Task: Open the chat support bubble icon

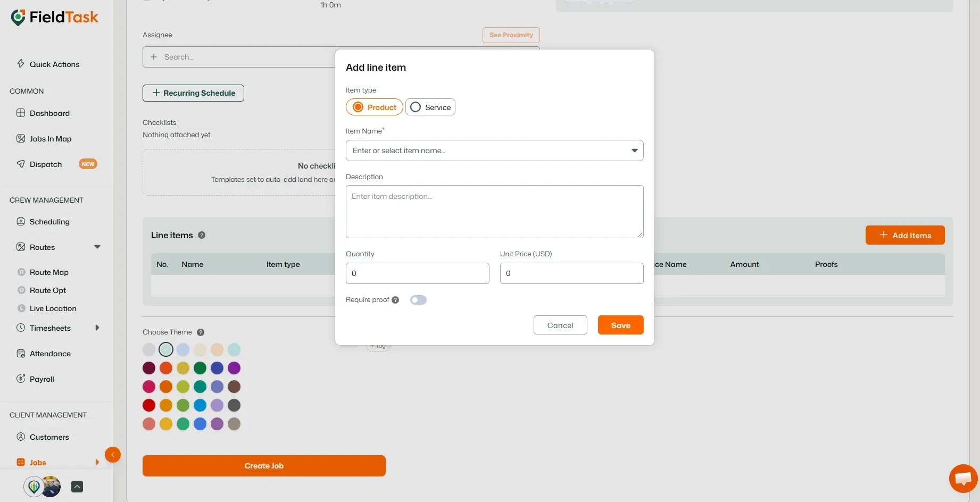Action: click(x=963, y=479)
